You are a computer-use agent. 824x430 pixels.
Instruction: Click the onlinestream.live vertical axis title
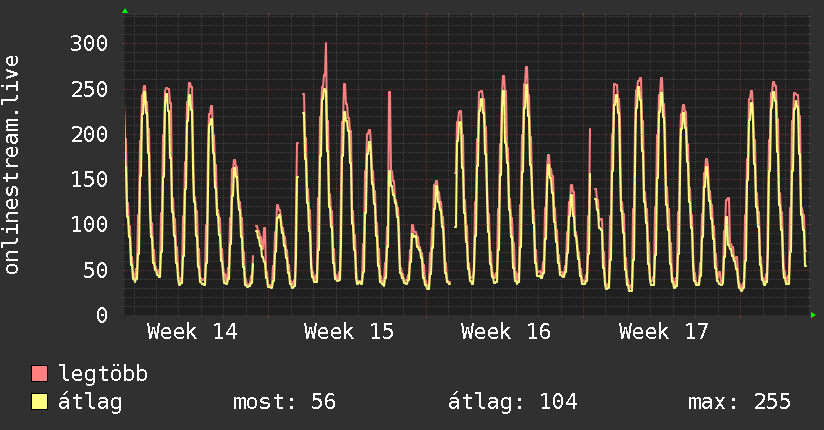12,165
